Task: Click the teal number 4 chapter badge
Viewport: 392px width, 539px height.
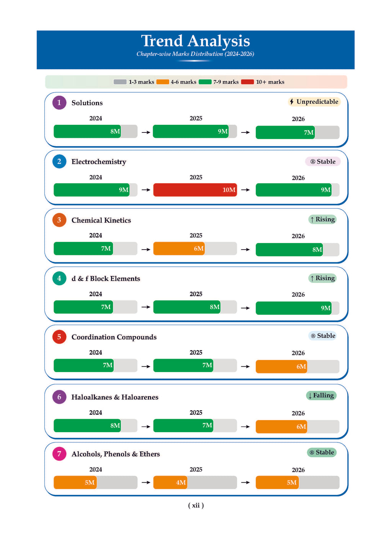Action: pos(59,278)
